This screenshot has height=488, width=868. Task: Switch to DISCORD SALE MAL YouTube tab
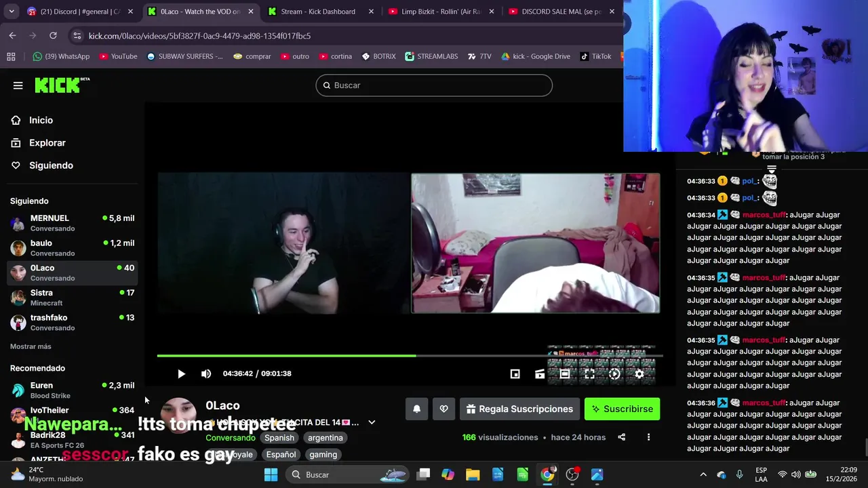561,12
